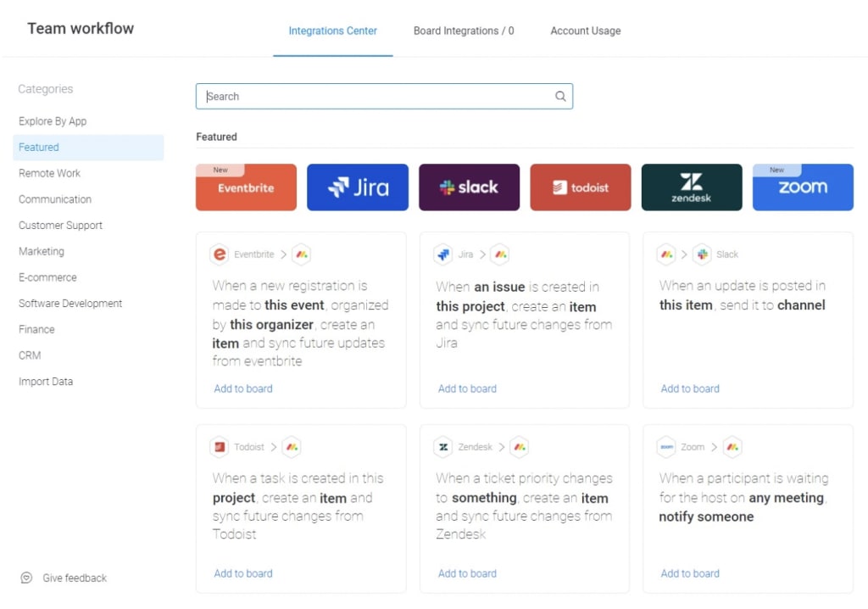Open the Zendesk featured tile

point(692,187)
